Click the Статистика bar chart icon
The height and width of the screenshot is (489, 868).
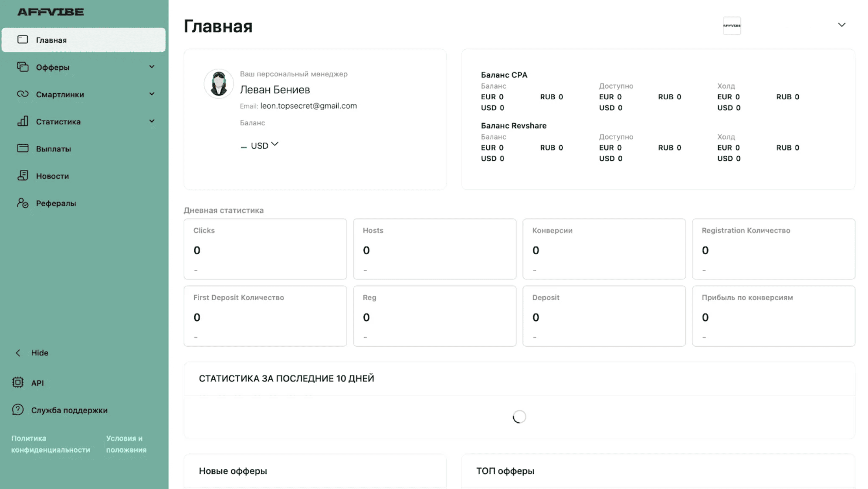click(x=23, y=121)
